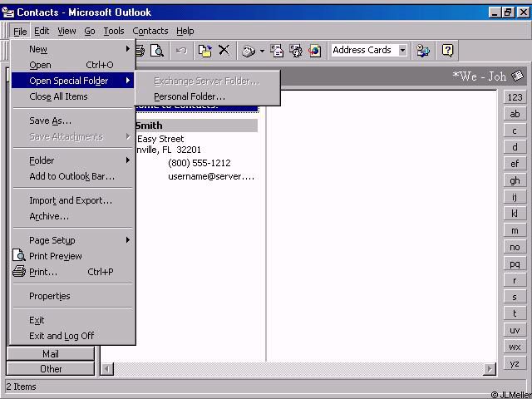
Task: Click the phone number (800) 555-1212
Action: click(x=199, y=163)
